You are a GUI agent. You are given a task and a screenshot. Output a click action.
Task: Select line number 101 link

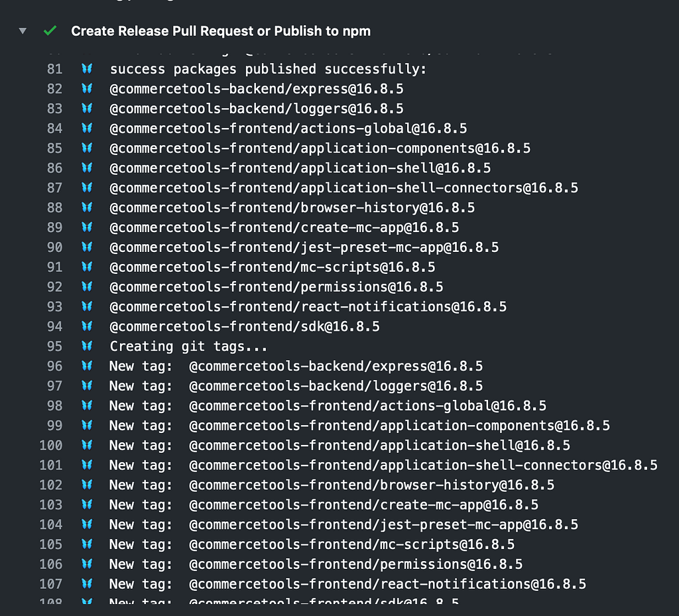(x=51, y=465)
